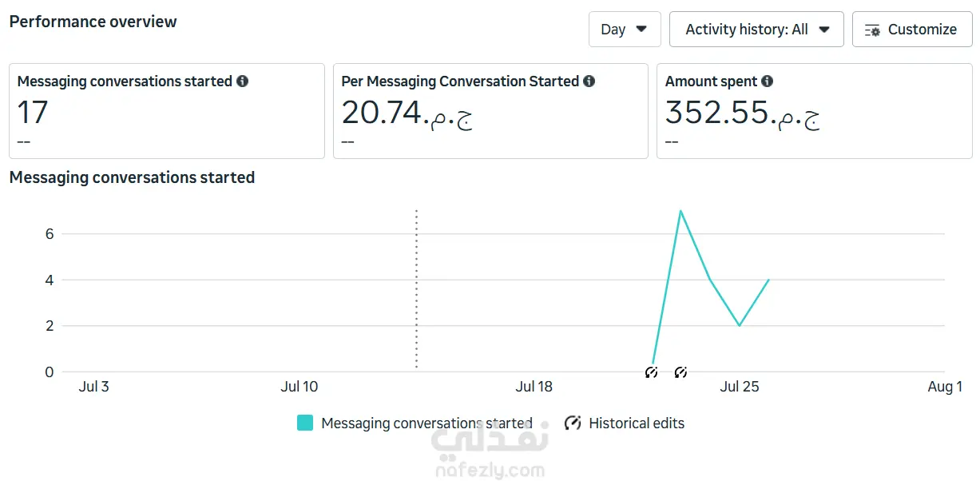The width and height of the screenshot is (980, 481).
Task: Open the Customize metrics button
Action: (x=912, y=30)
